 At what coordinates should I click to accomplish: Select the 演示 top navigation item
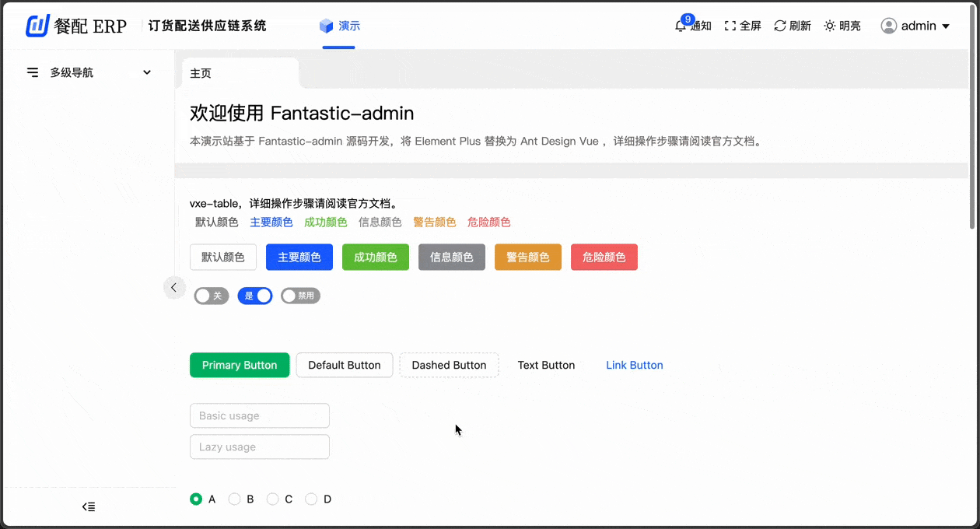[x=339, y=26]
